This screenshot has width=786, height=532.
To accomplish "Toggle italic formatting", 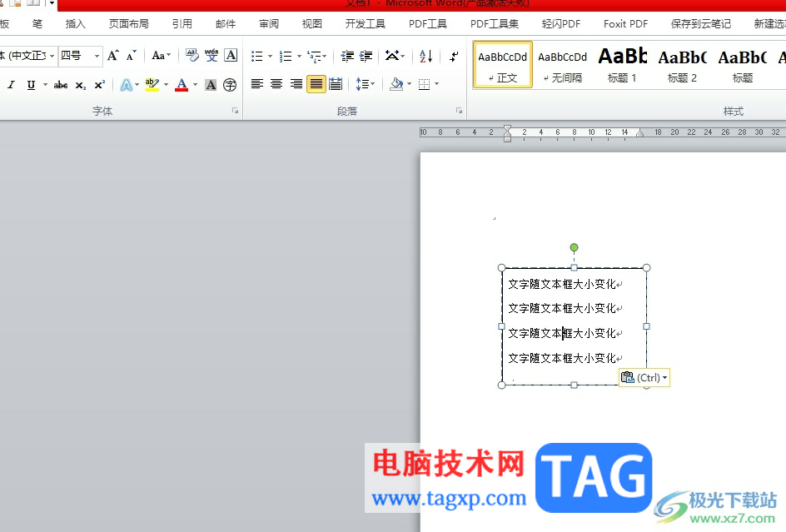I will coord(11,85).
